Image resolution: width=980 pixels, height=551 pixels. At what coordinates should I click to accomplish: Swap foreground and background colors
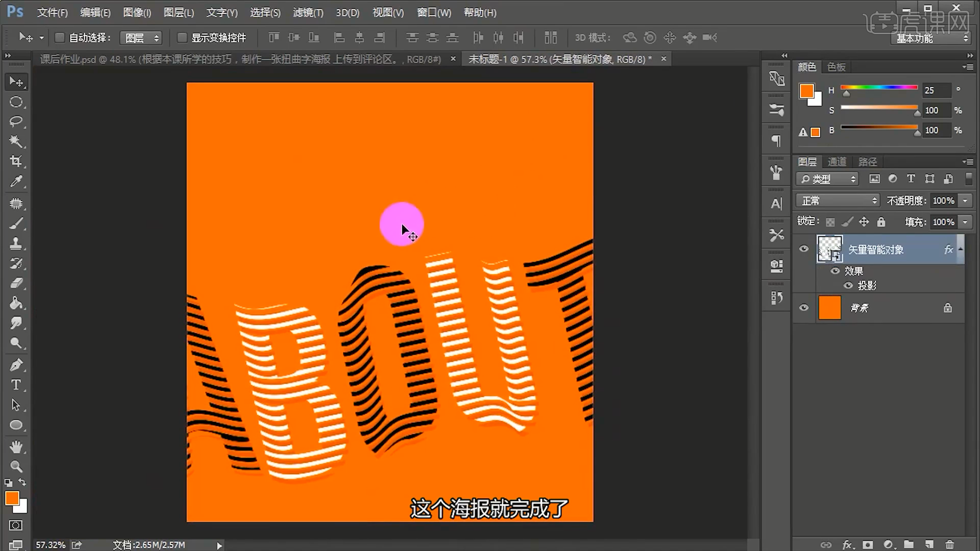(x=22, y=482)
